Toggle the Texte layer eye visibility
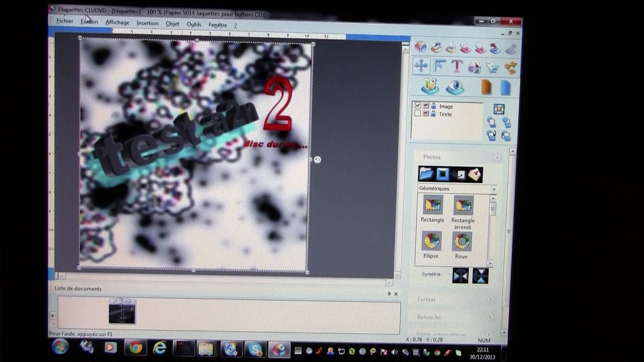Image resolution: width=644 pixels, height=362 pixels. tap(426, 114)
